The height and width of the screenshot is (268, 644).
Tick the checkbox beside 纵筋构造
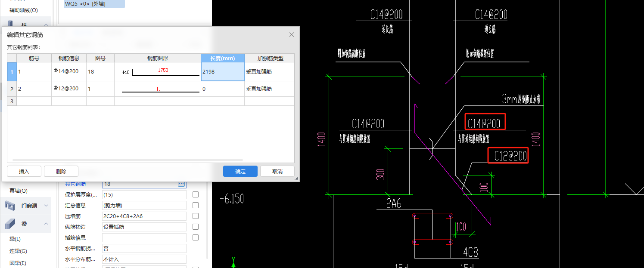pyautogui.click(x=196, y=227)
